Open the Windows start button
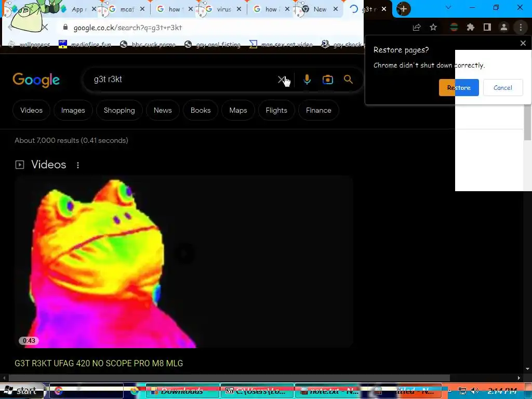Image resolution: width=532 pixels, height=399 pixels. tap(22, 391)
